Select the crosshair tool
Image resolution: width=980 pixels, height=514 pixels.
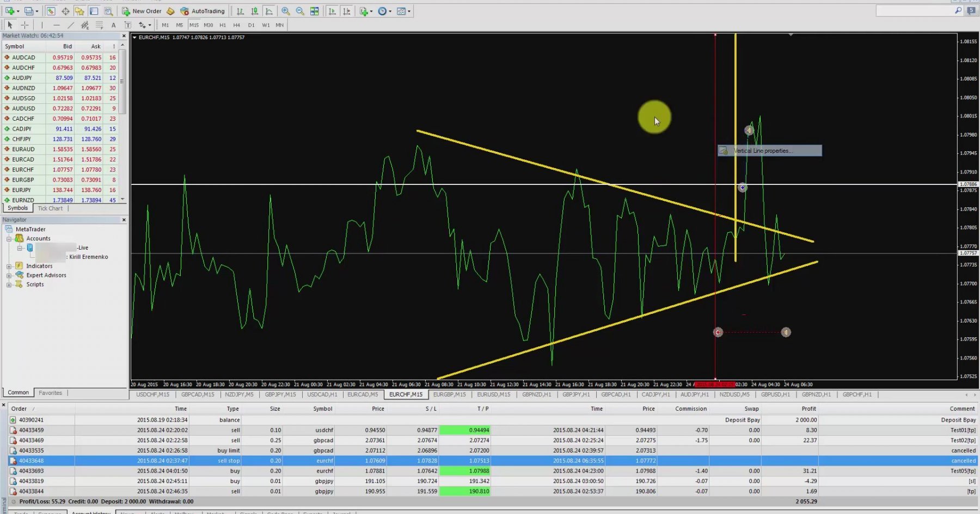point(24,25)
